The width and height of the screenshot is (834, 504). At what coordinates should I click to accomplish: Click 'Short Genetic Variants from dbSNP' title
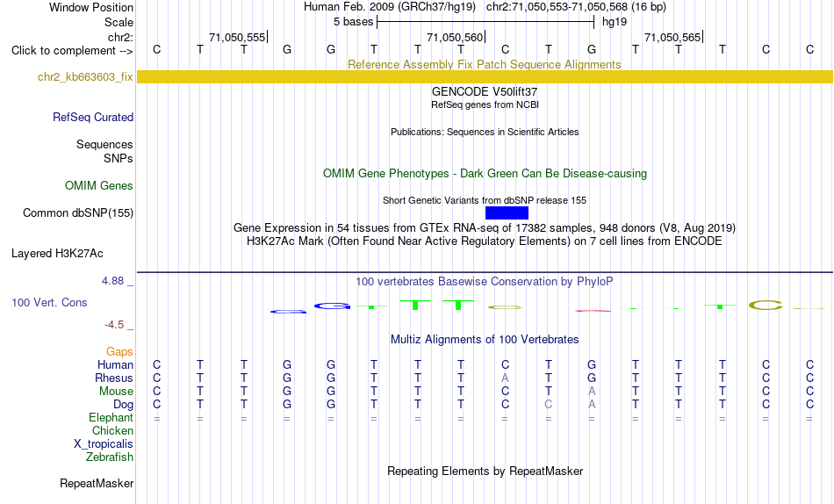(485, 201)
